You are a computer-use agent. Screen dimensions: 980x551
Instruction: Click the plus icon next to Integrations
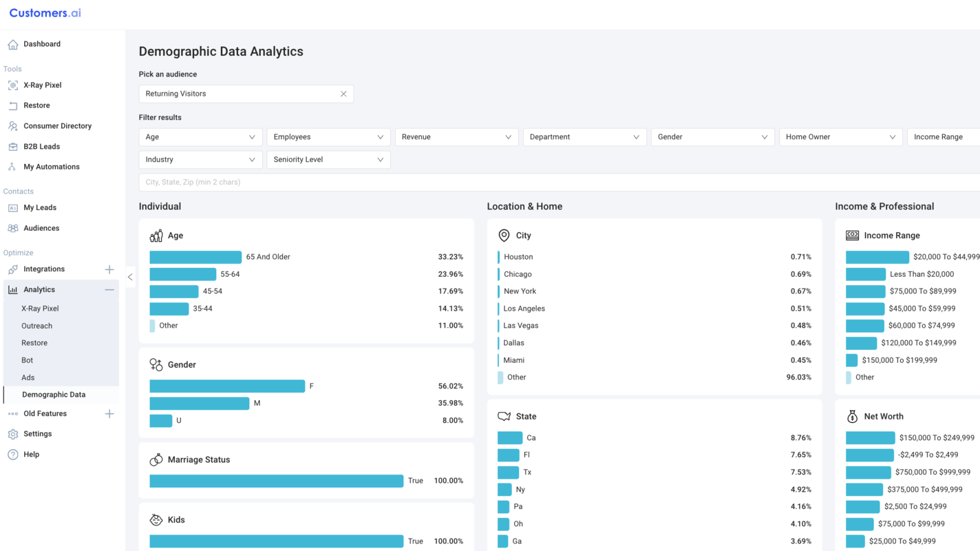[x=109, y=269]
